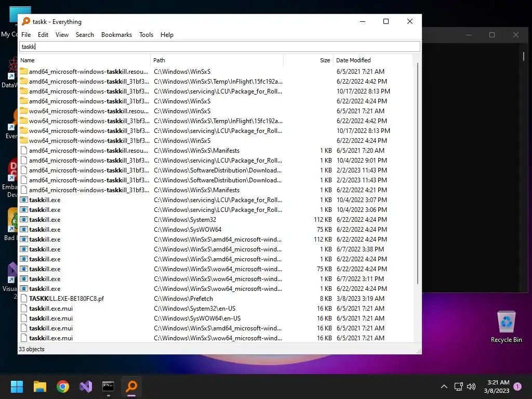
Task: Open the View menu
Action: click(x=62, y=35)
